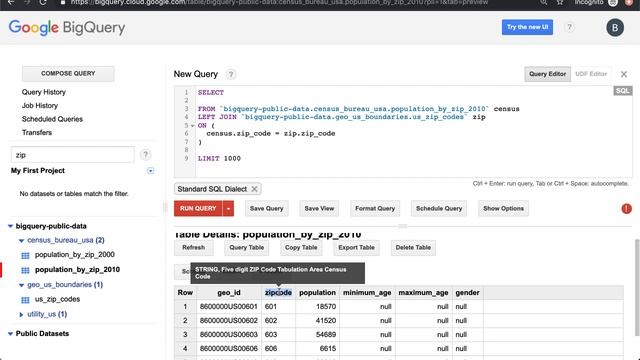Viewport: 640px width, 360px height.
Task: Click the dataset filter field containing zip
Action: point(72,155)
